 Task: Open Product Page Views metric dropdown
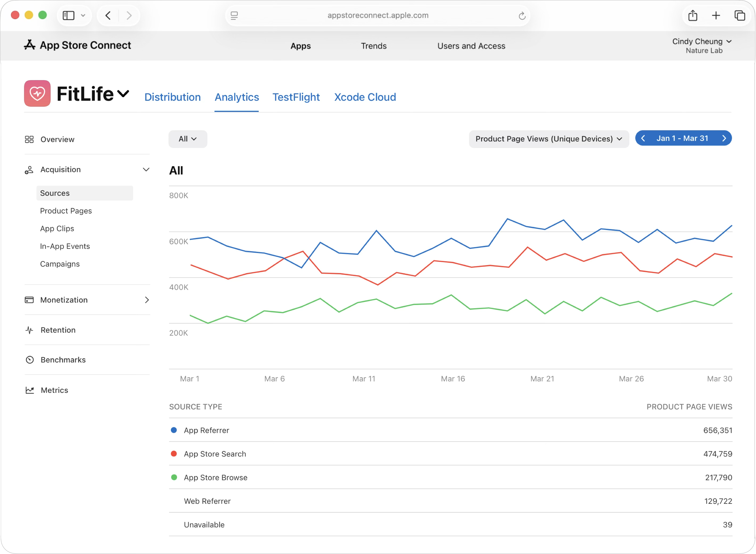pyautogui.click(x=549, y=139)
